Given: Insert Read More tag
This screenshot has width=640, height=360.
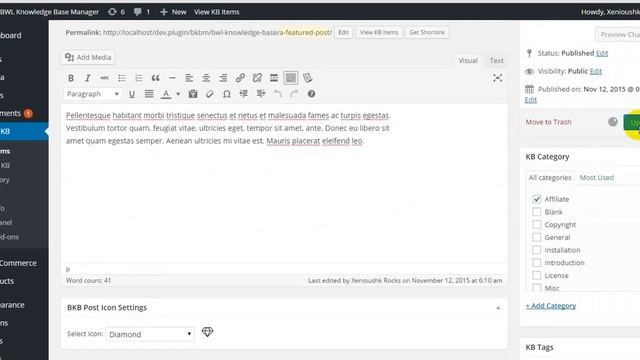Looking at the screenshot, I should pyautogui.click(x=274, y=78).
